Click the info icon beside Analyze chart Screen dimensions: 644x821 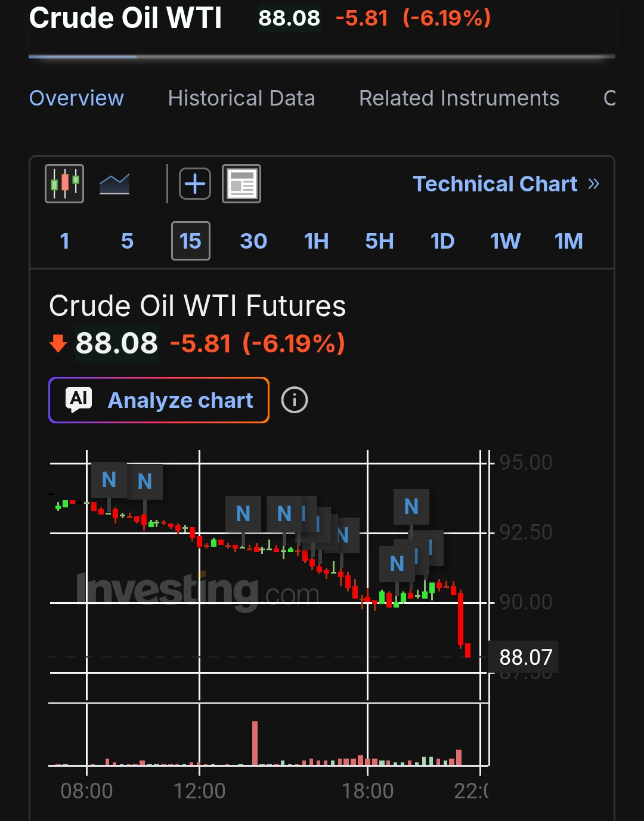click(x=295, y=400)
